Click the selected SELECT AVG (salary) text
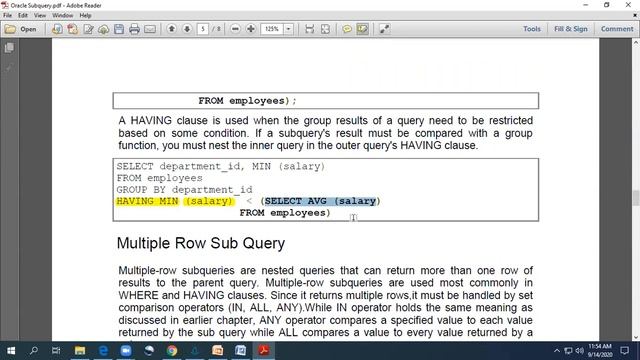This screenshot has width=640, height=360. (x=320, y=201)
